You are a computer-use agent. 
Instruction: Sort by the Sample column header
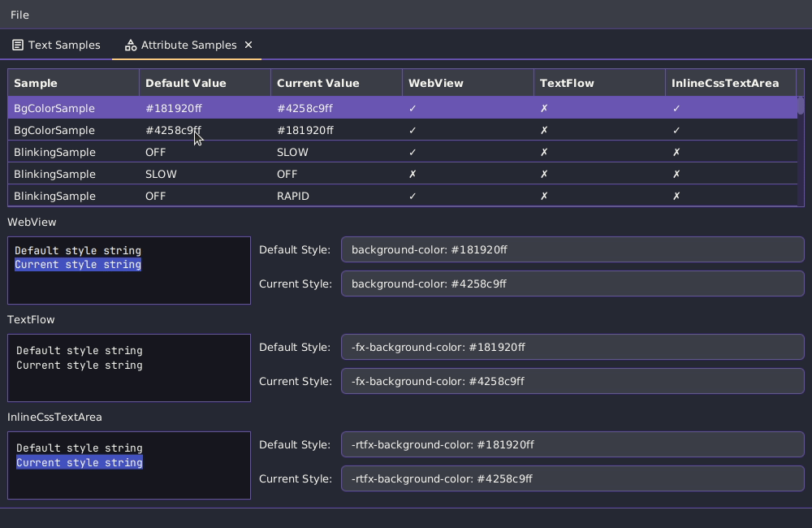point(73,83)
